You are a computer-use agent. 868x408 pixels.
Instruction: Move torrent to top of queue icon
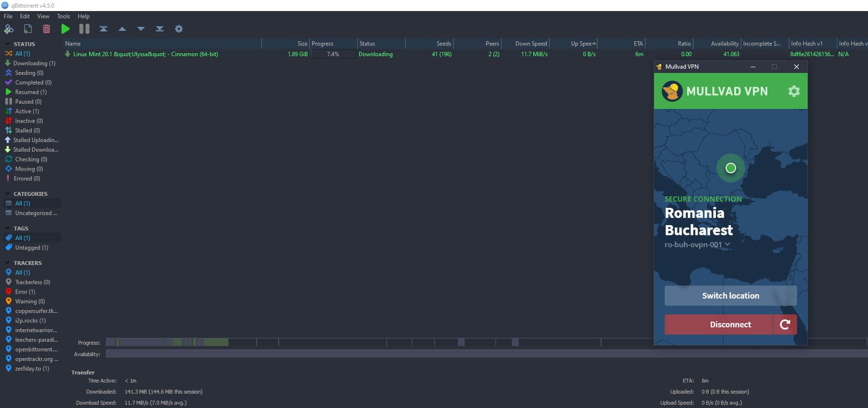[104, 29]
